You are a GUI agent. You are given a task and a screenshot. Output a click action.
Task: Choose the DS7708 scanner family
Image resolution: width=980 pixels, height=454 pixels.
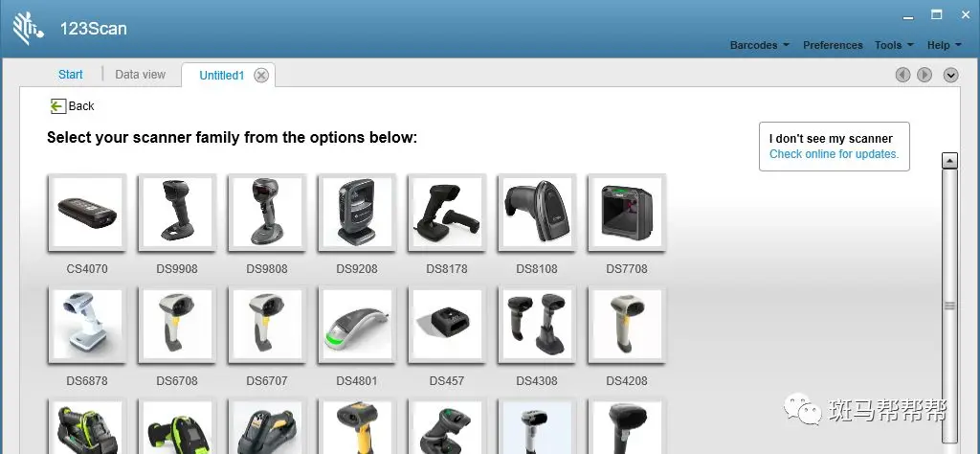[627, 213]
